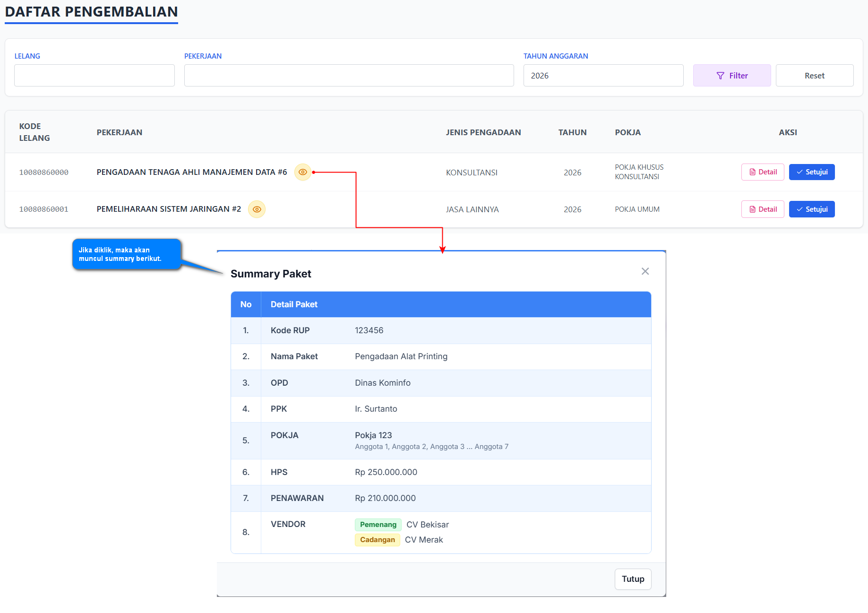Approve Pemeliharaan Sistem Jaringan with Setujui

click(811, 209)
